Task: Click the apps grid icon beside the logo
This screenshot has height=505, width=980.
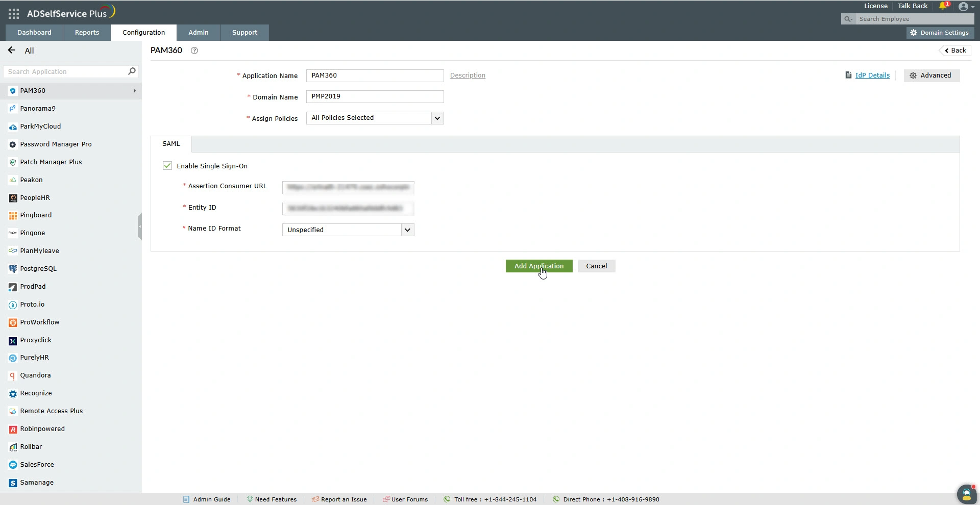Action: (x=13, y=13)
